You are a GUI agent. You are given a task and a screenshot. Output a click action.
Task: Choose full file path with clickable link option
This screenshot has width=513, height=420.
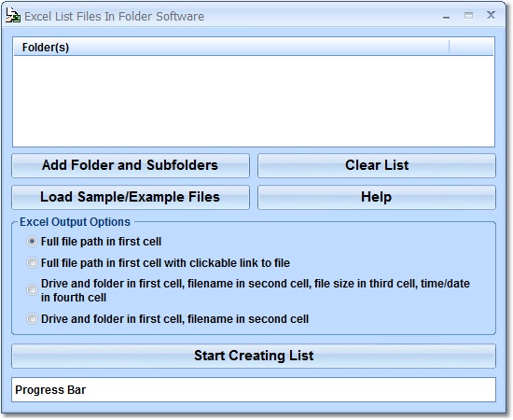point(32,263)
